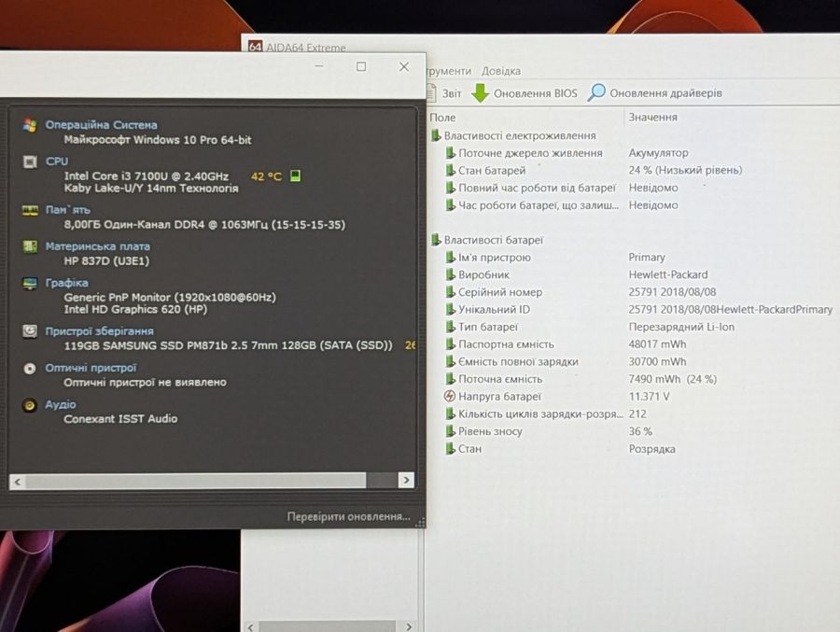Select the 48017 mWh design capacity value
Screen dimensions: 840x632
(x=657, y=344)
